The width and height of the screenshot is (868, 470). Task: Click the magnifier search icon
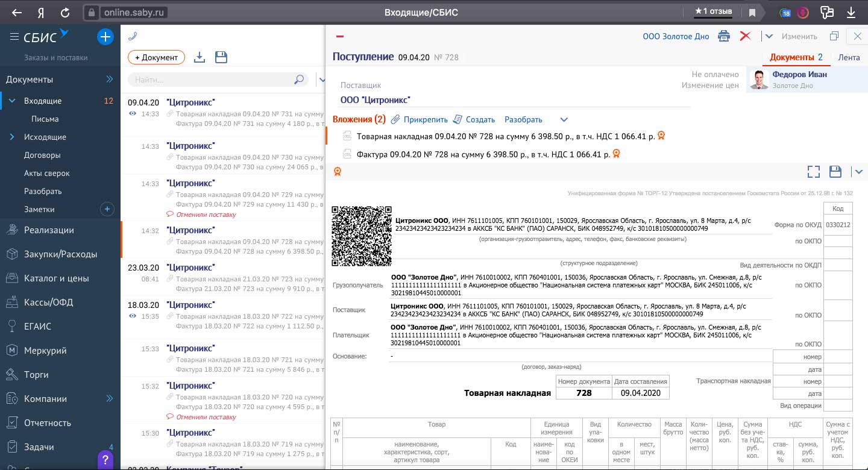298,79
